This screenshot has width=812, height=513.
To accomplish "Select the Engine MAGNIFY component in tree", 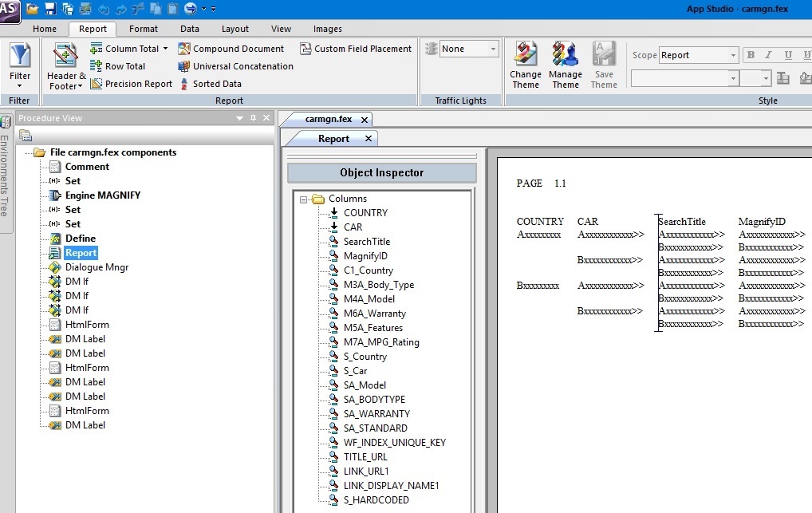I will click(102, 195).
